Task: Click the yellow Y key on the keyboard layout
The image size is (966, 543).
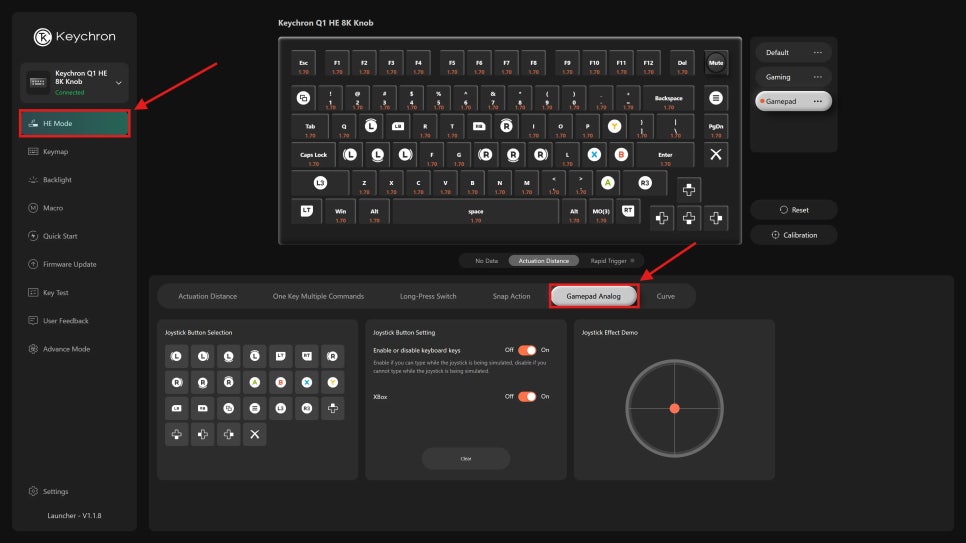Action: coord(614,126)
